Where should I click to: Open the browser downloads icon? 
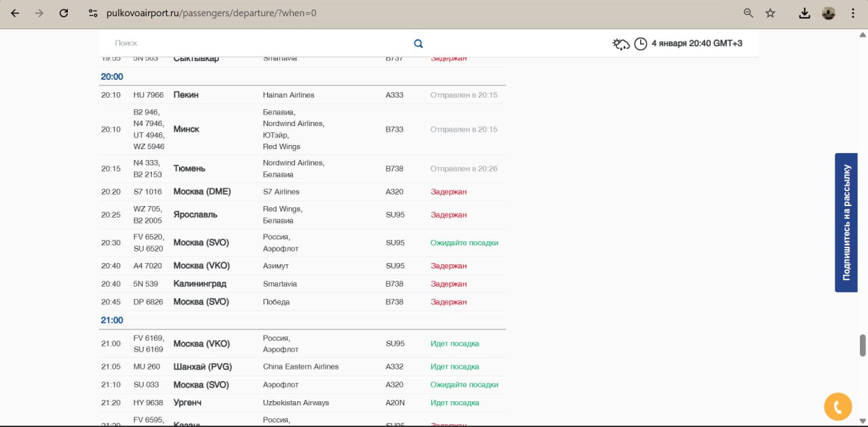pos(804,13)
